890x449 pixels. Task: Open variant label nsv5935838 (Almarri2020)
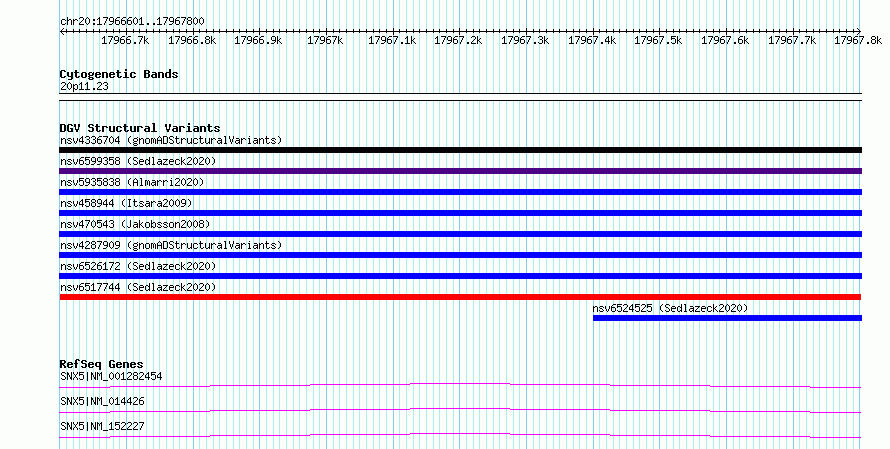tap(132, 182)
